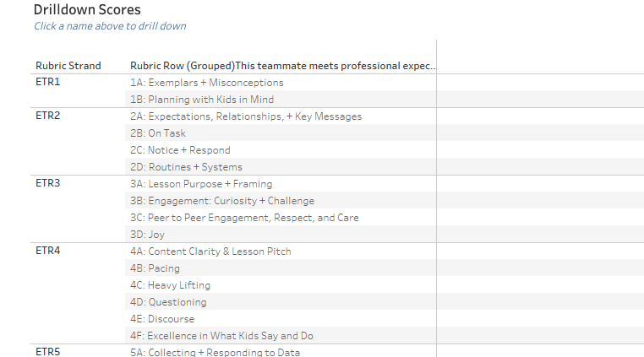Click row 1B: Planning with Kids in Mind
Image resolution: width=644 pixels, height=357 pixels.
coord(202,100)
